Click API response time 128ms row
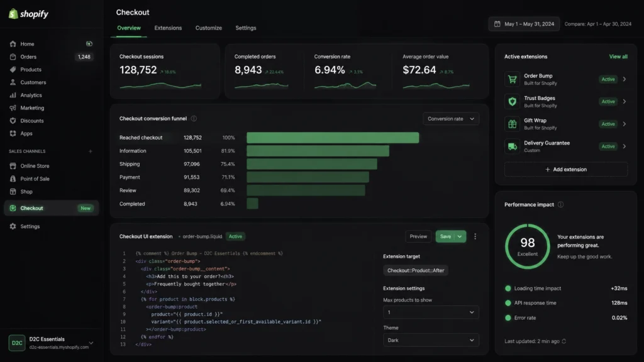The height and width of the screenshot is (362, 644). (x=566, y=303)
